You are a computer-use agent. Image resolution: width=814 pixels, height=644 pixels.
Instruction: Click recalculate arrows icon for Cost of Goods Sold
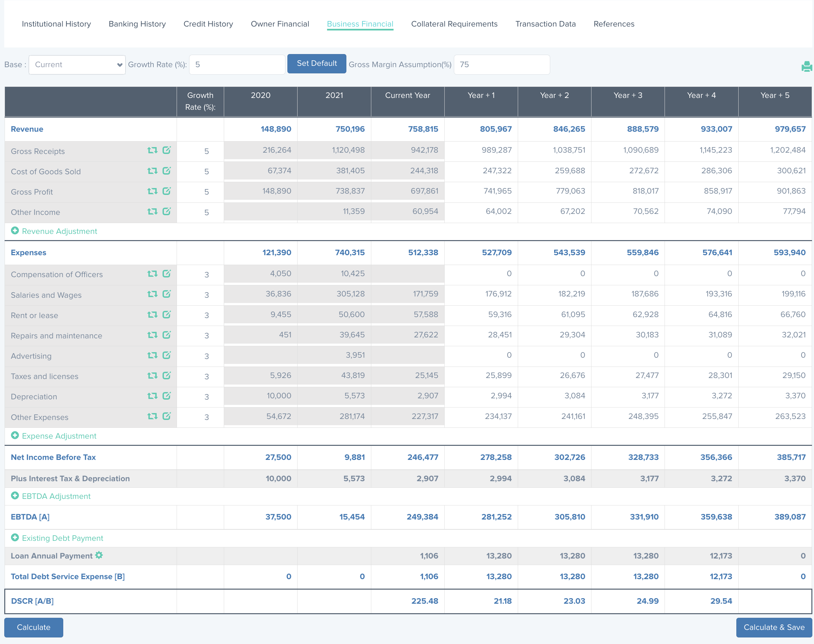click(x=152, y=171)
